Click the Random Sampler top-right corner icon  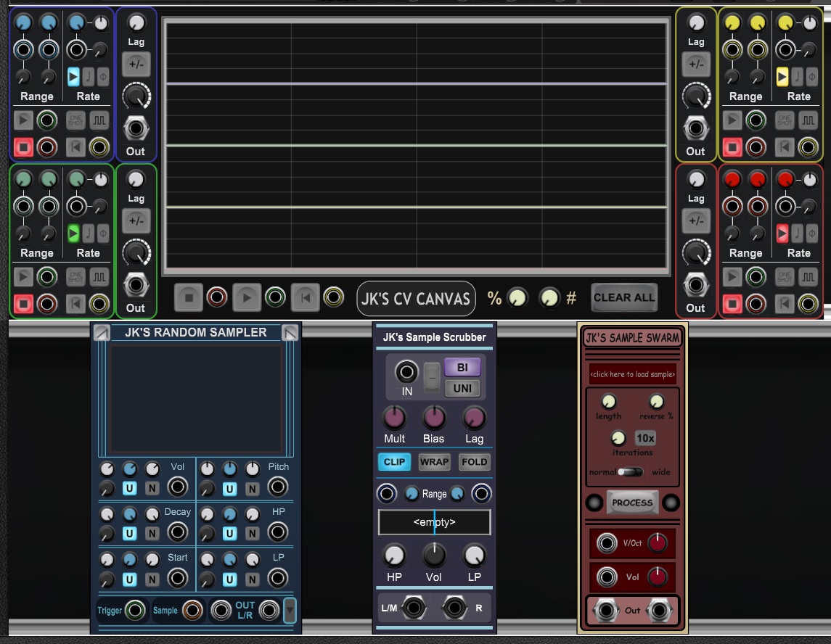click(x=290, y=333)
